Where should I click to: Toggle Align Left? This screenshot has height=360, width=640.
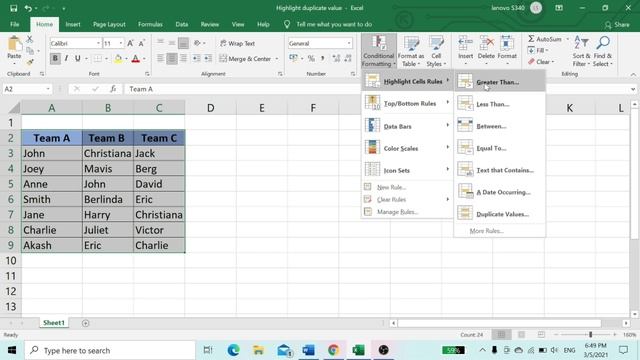pos(160,59)
